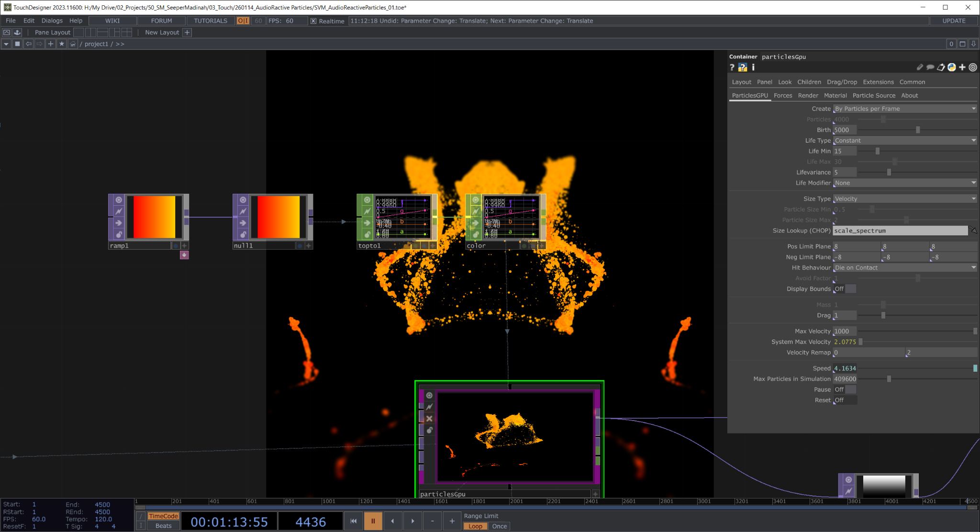The image size is (980, 532).
Task: Open the Create mode dropdown
Action: (x=904, y=109)
